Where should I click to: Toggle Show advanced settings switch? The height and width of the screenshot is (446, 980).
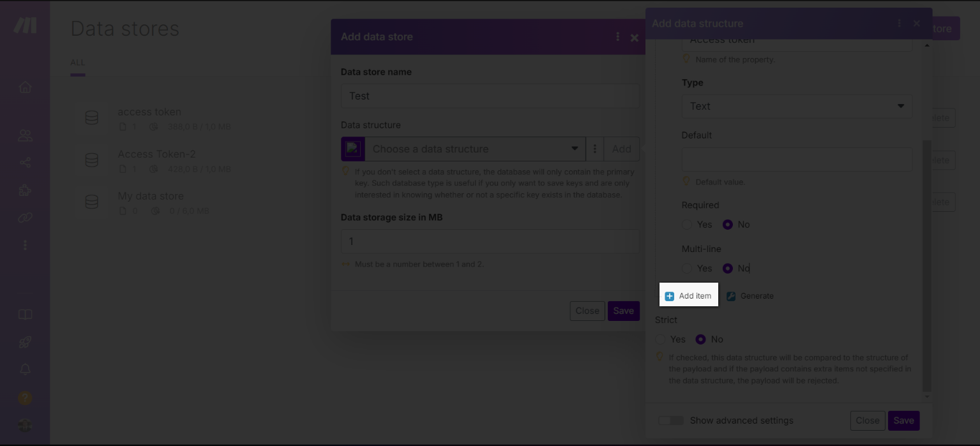[x=671, y=420]
